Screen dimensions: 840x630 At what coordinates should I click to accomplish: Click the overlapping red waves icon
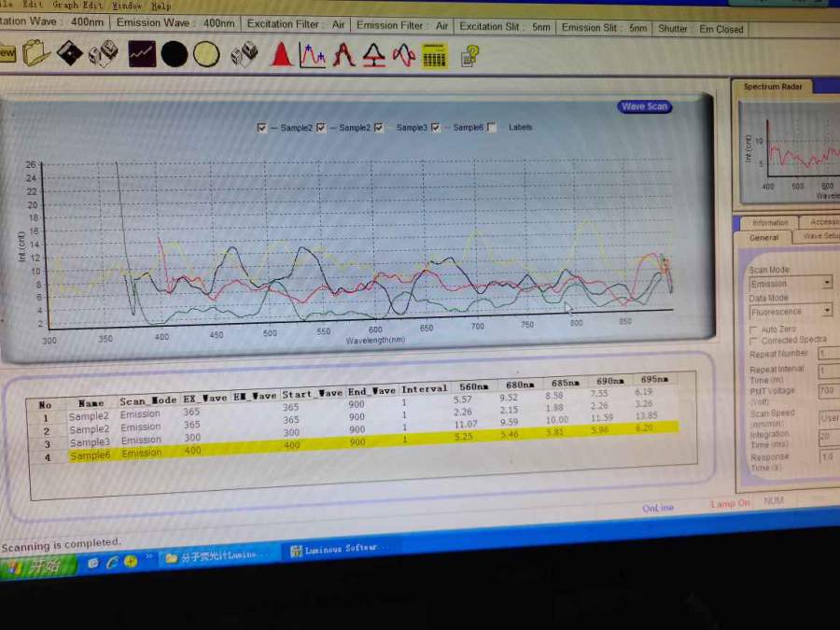click(x=404, y=55)
